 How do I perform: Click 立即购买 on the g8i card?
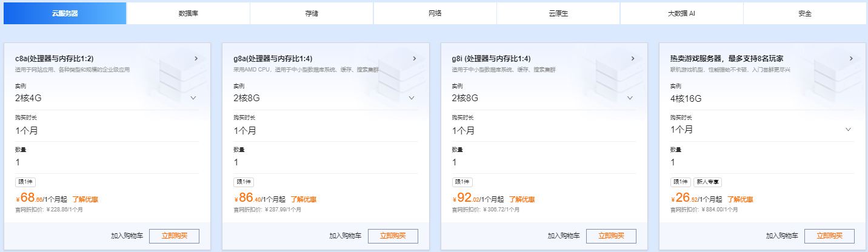pyautogui.click(x=611, y=236)
